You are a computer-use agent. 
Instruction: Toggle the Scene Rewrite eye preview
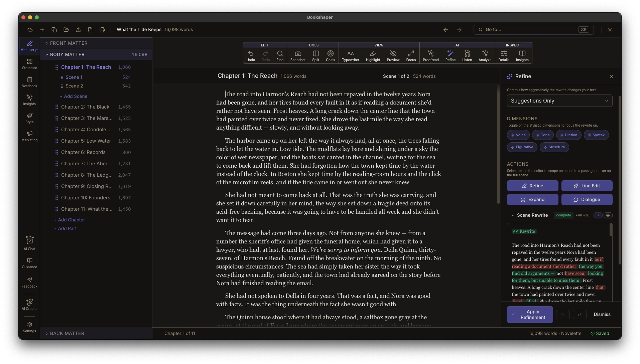coord(608,215)
